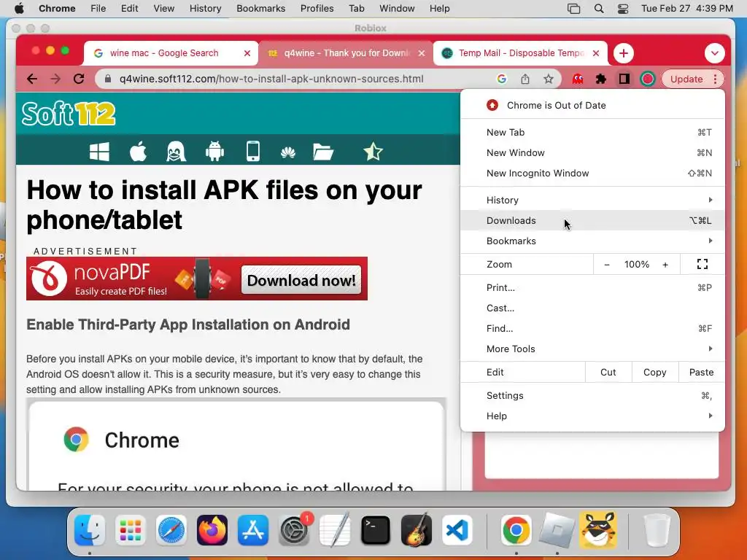Open Visual Studio Code from the dock
Viewport: 747px width, 560px height.
[x=457, y=529]
